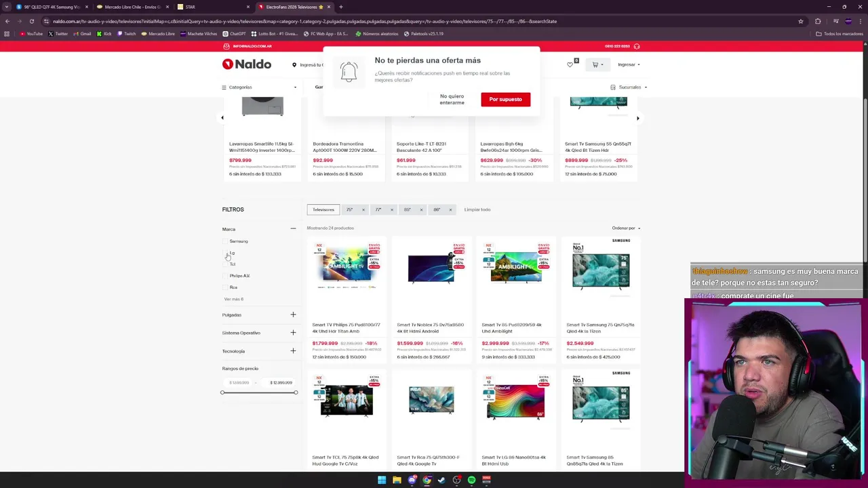Click the Naldo logo
This screenshot has height=488, width=868.
click(x=247, y=64)
